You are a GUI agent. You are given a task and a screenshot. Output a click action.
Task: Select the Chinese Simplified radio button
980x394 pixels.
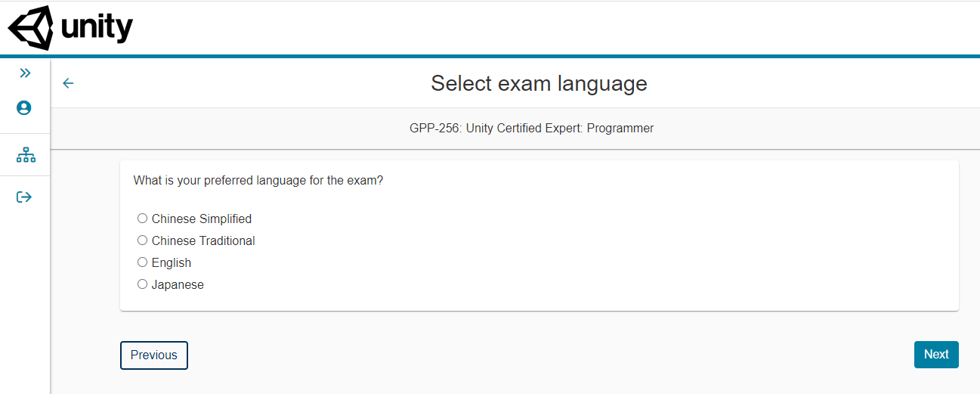142,219
